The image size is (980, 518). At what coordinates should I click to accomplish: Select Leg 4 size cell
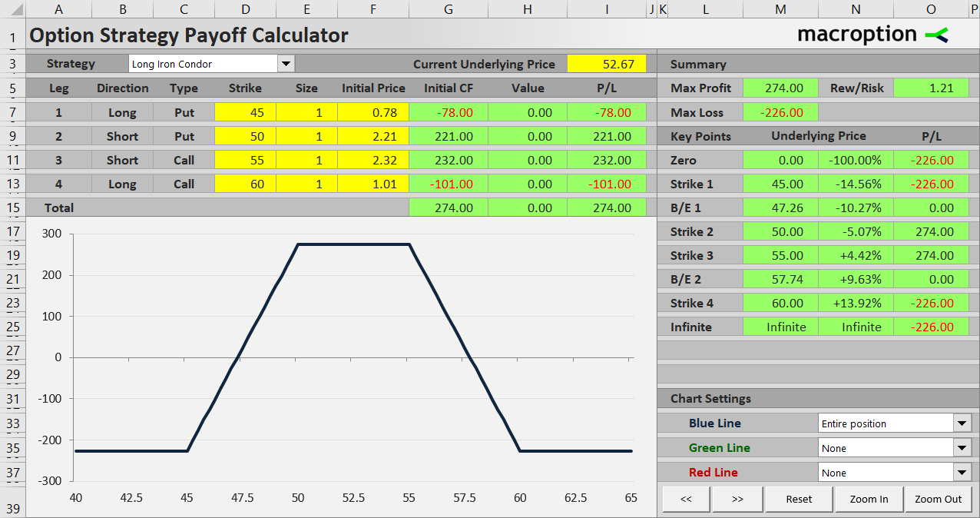pos(306,184)
